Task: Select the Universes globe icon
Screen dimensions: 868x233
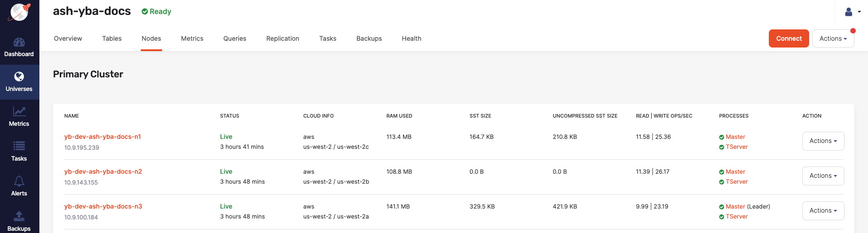Action: click(19, 77)
